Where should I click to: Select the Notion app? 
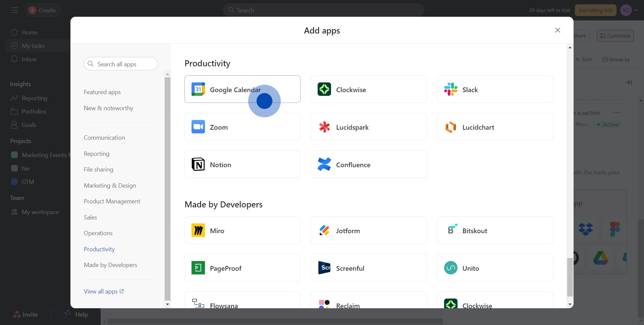(242, 164)
